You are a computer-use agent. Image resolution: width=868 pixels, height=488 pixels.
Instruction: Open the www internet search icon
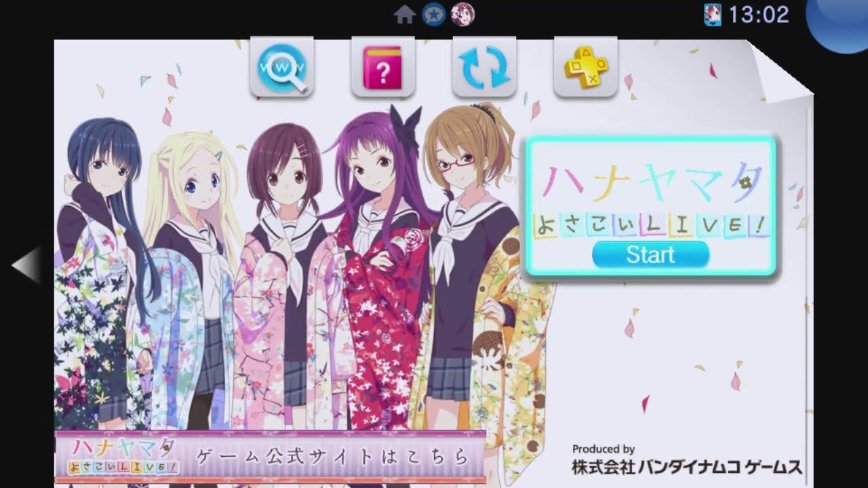pyautogui.click(x=281, y=68)
